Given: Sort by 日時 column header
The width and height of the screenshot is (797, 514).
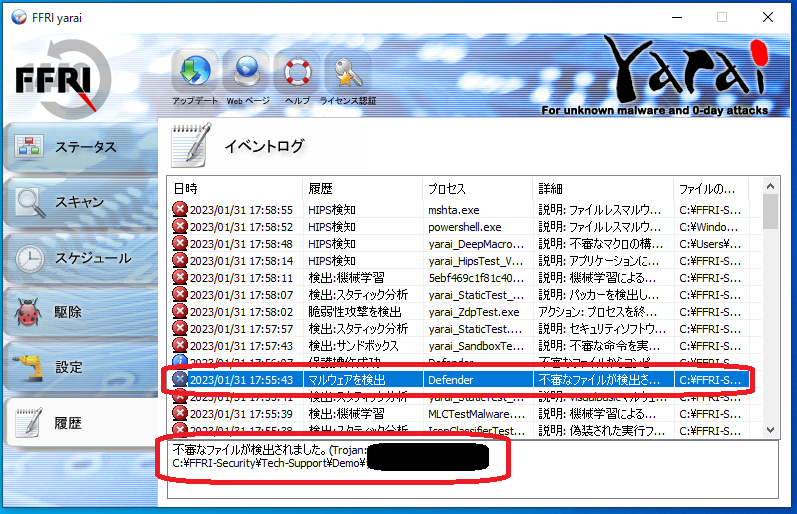Looking at the screenshot, I should (235, 189).
